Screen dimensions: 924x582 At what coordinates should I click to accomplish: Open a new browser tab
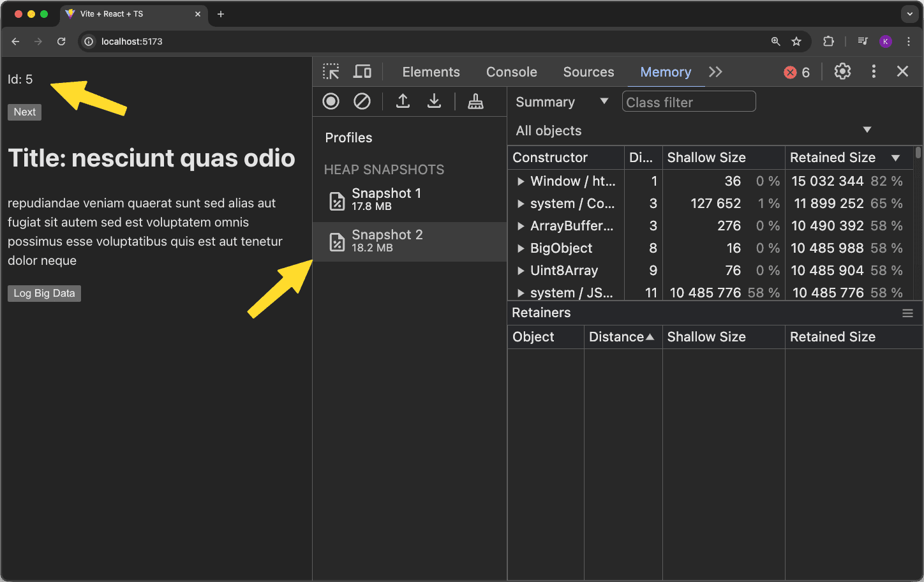[221, 14]
